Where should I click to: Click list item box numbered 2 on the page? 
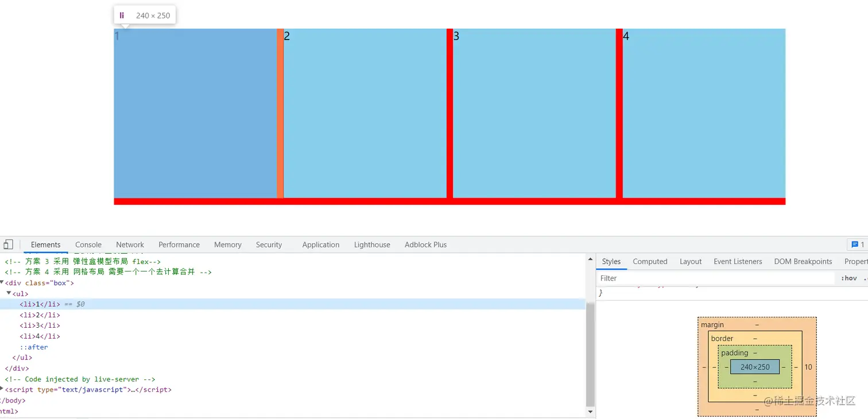[365, 114]
